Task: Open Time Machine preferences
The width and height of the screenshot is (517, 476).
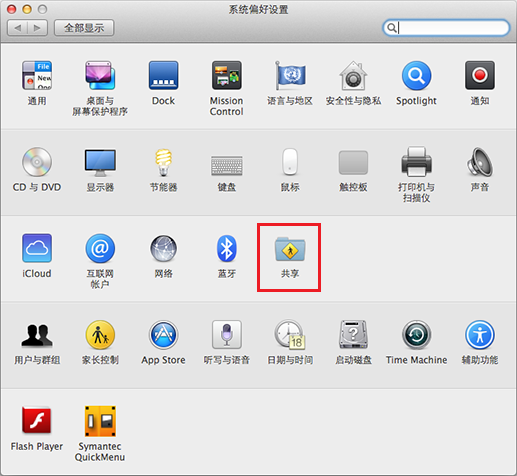Action: click(416, 335)
